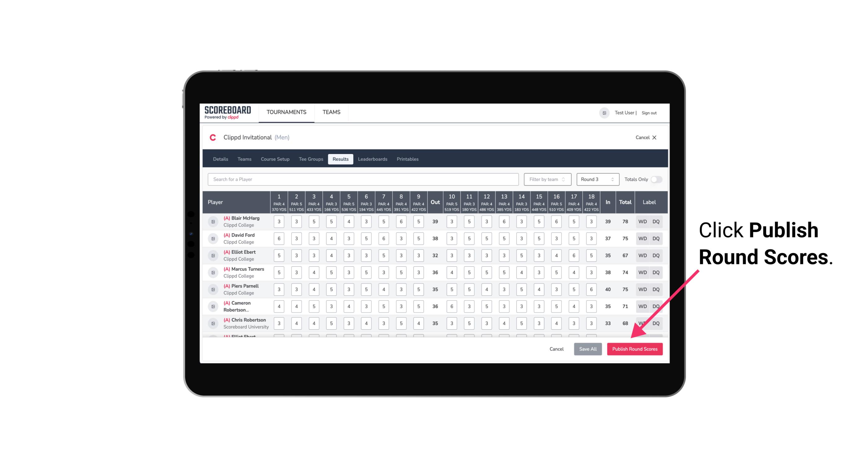Toggle WD status for Piers Parnell
The image size is (868, 467).
tap(642, 289)
